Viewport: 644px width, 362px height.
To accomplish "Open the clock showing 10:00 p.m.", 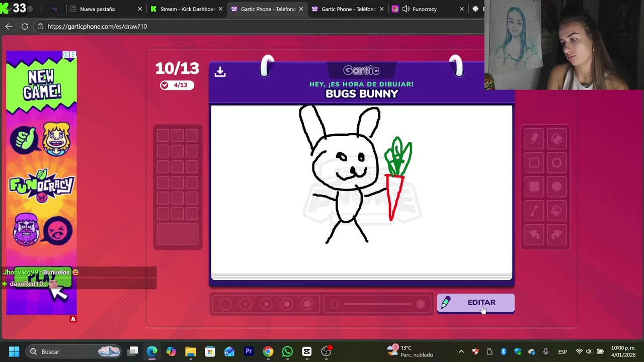I will tap(623, 351).
